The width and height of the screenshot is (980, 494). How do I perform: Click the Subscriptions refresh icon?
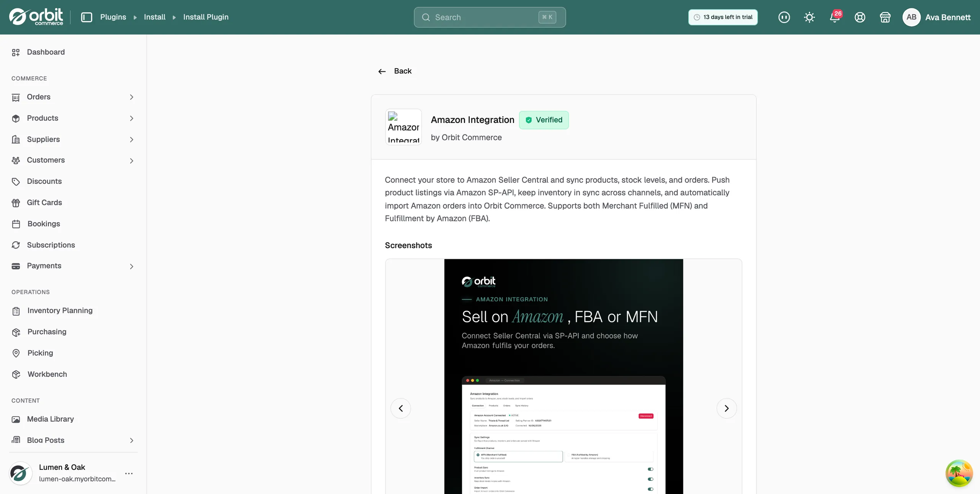(x=16, y=245)
